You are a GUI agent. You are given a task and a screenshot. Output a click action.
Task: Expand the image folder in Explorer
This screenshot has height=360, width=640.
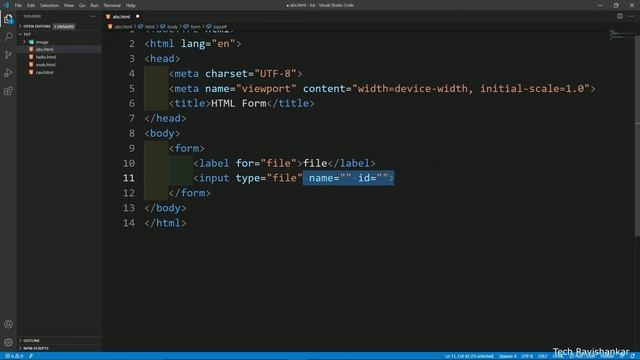pos(42,42)
